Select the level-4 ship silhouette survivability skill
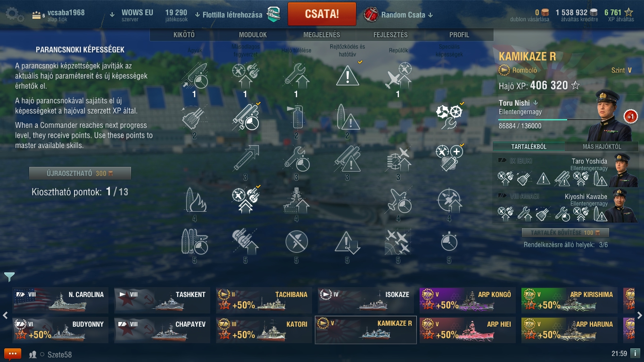 pyautogui.click(x=296, y=201)
